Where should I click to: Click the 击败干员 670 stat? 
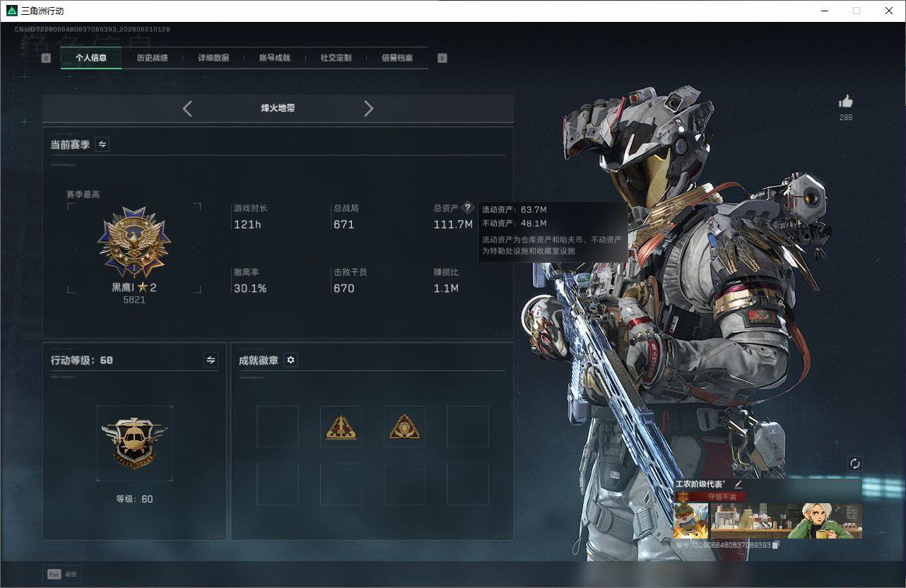pyautogui.click(x=351, y=281)
